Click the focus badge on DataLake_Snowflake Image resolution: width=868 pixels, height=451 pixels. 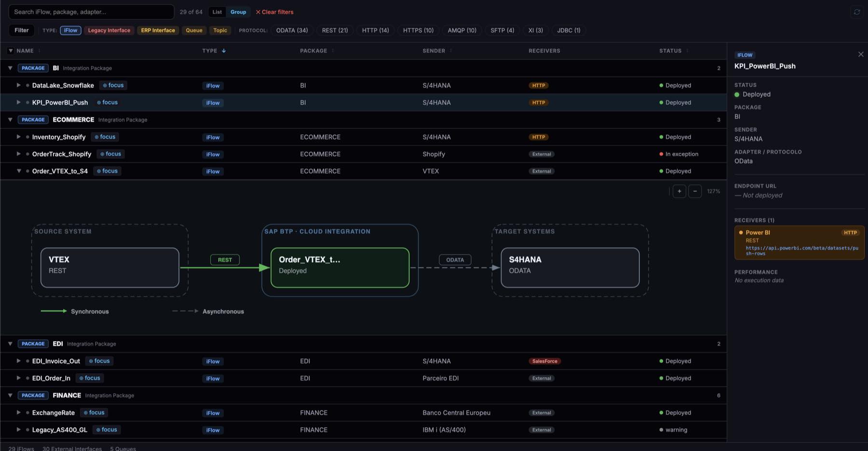113,85
